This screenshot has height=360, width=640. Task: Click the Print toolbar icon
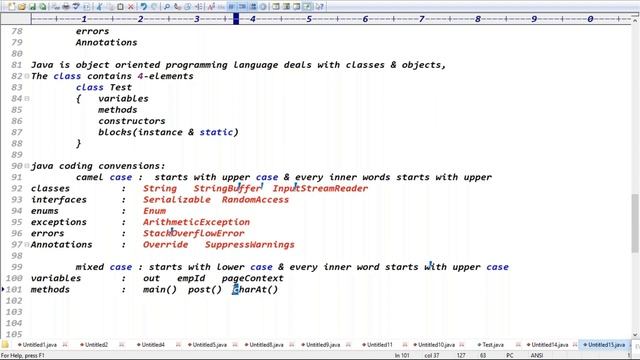(x=65, y=7)
